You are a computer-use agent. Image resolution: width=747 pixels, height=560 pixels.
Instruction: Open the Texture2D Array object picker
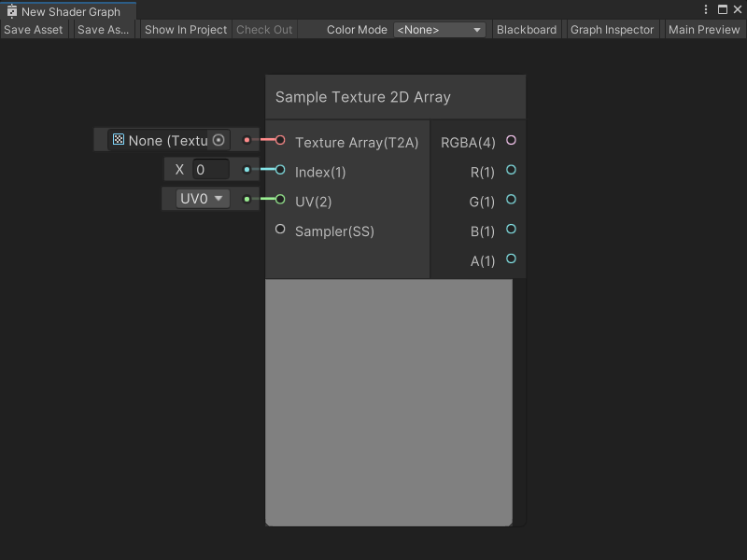218,139
